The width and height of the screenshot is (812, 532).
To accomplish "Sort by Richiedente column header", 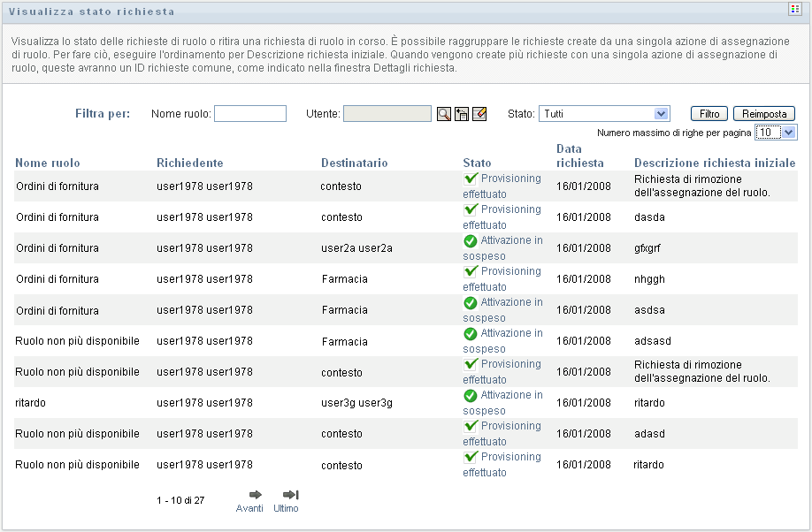I will click(189, 163).
